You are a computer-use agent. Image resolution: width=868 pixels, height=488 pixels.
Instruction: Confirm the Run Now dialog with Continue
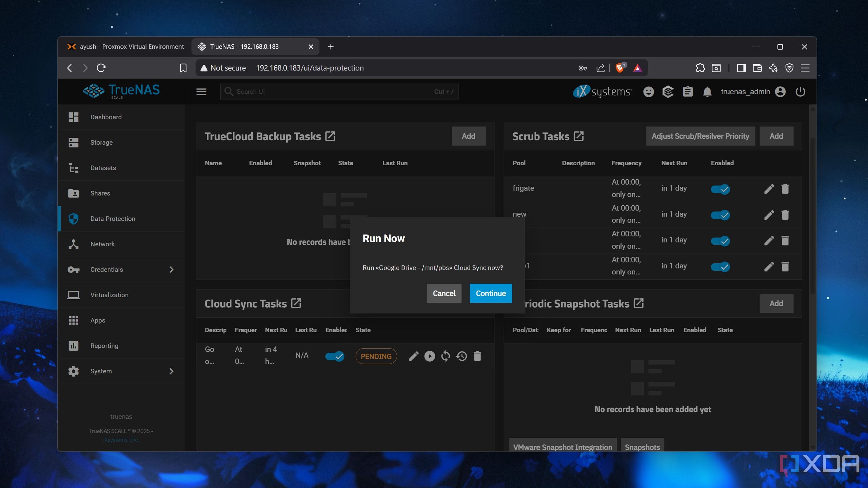(491, 293)
